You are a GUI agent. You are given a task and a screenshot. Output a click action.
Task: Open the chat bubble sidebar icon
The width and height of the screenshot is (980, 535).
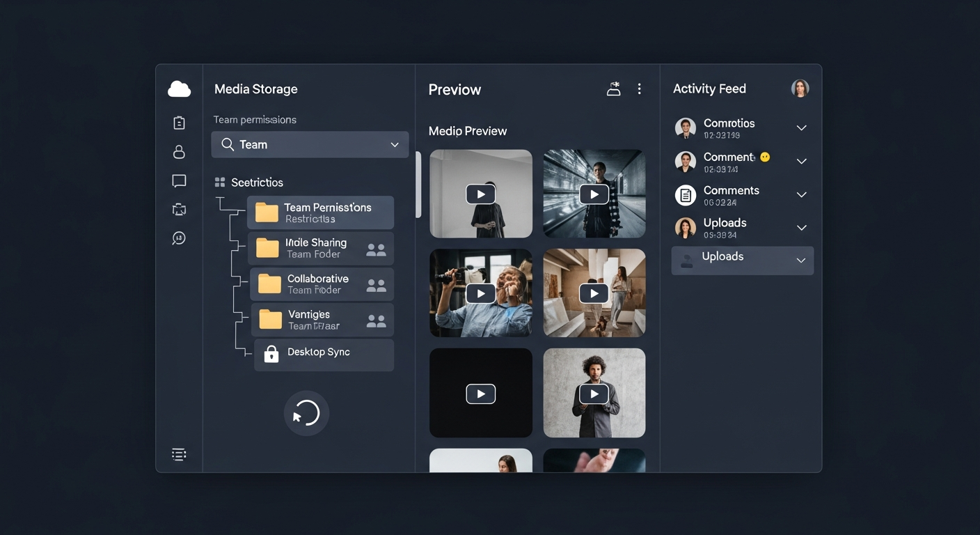tap(179, 181)
